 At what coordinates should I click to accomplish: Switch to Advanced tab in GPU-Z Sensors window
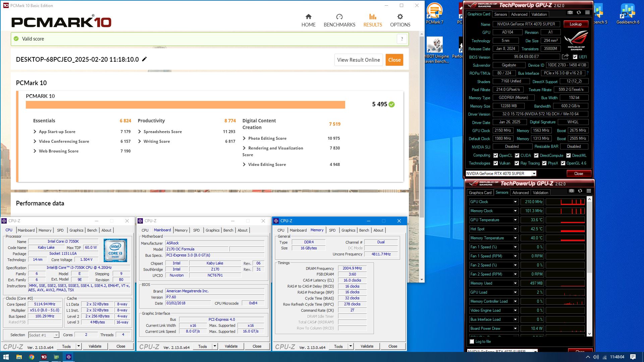[520, 193]
